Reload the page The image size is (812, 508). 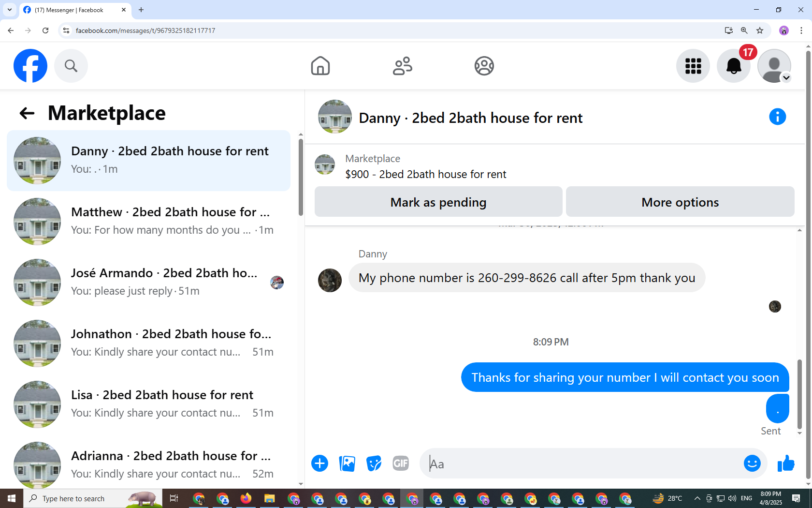click(x=45, y=30)
